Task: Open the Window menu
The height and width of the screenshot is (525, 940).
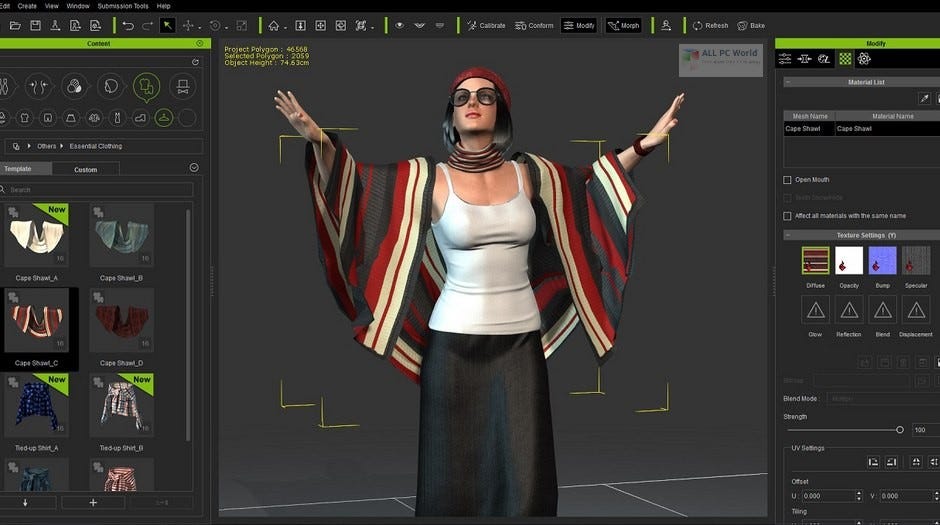Action: coord(78,6)
